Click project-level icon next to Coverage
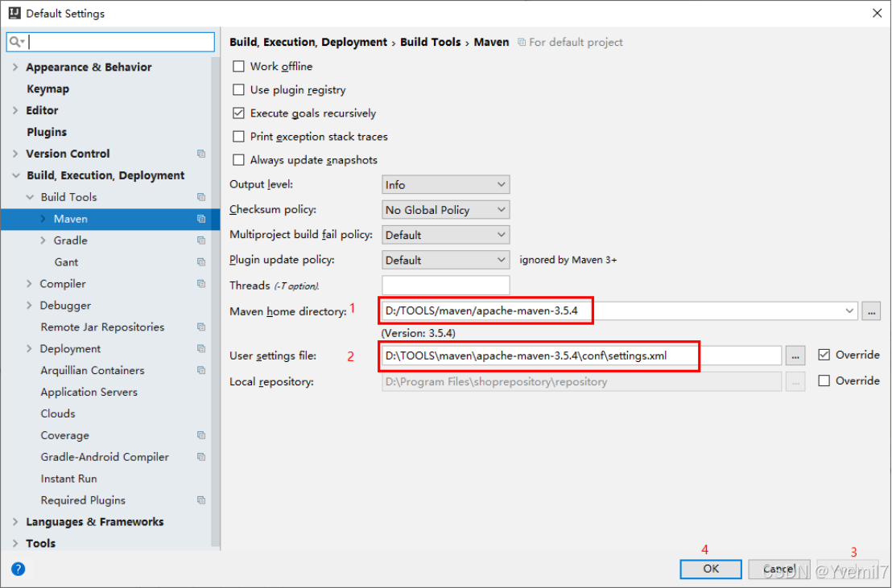892x588 pixels. 201,435
